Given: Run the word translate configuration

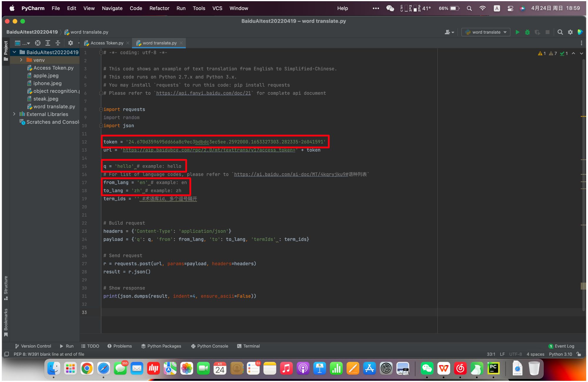Looking at the screenshot, I should pyautogui.click(x=517, y=32).
